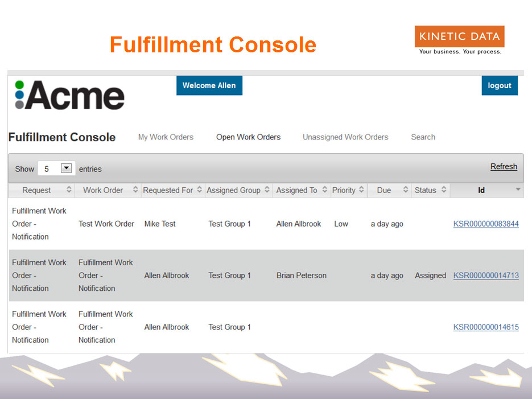The width and height of the screenshot is (532, 399).
Task: Click the Status column header
Action: tap(431, 190)
